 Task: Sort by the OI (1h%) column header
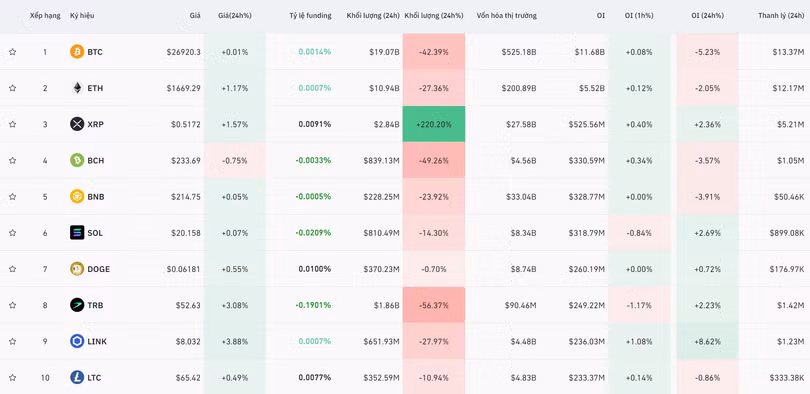click(638, 15)
